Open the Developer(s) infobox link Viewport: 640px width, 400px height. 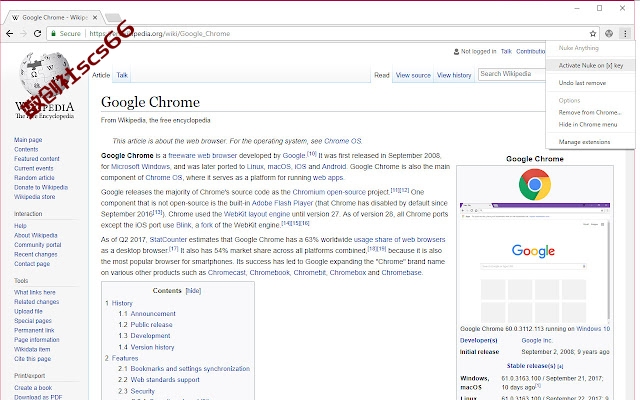478,340
